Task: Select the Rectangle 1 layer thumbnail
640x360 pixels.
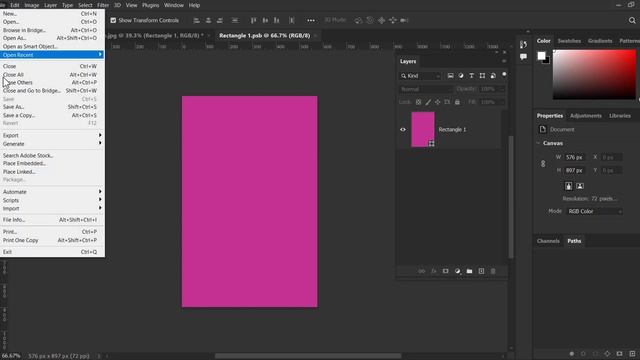Action: [x=423, y=129]
